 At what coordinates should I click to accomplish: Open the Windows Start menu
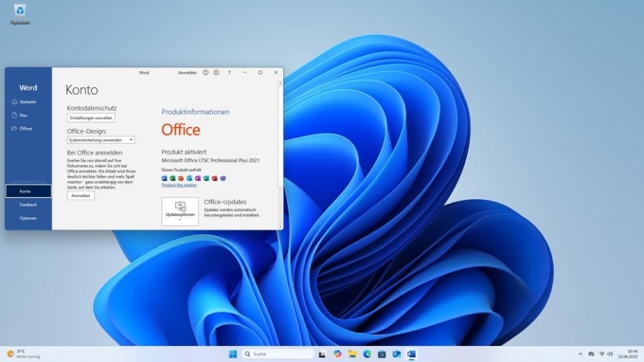233,353
